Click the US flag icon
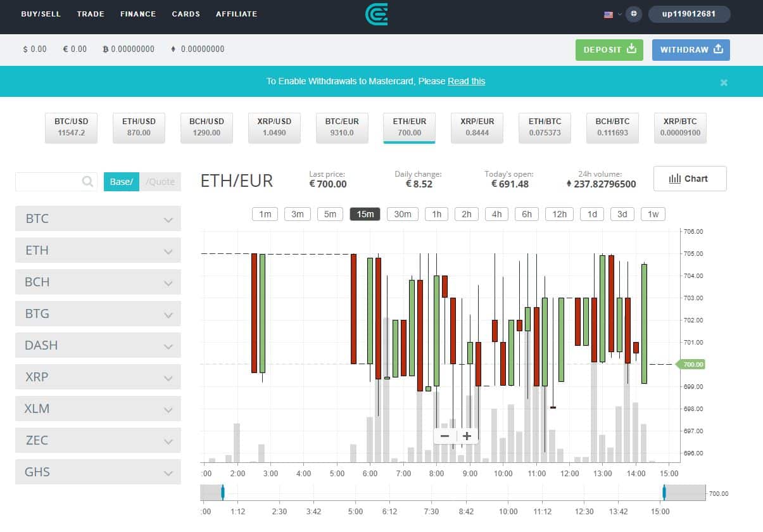Image resolution: width=763 pixels, height=532 pixels. 609,15
